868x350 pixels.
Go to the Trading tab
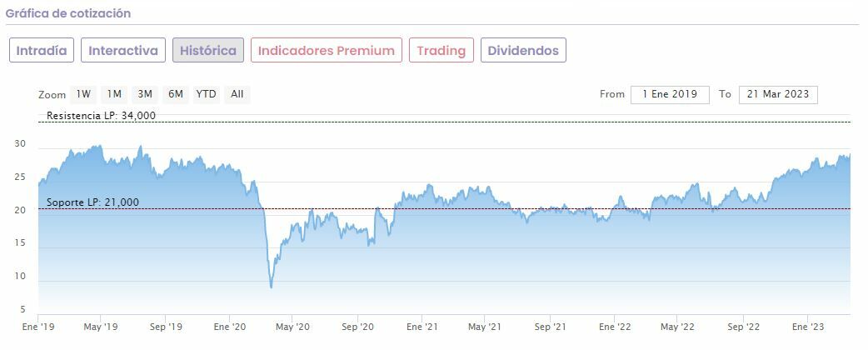441,50
